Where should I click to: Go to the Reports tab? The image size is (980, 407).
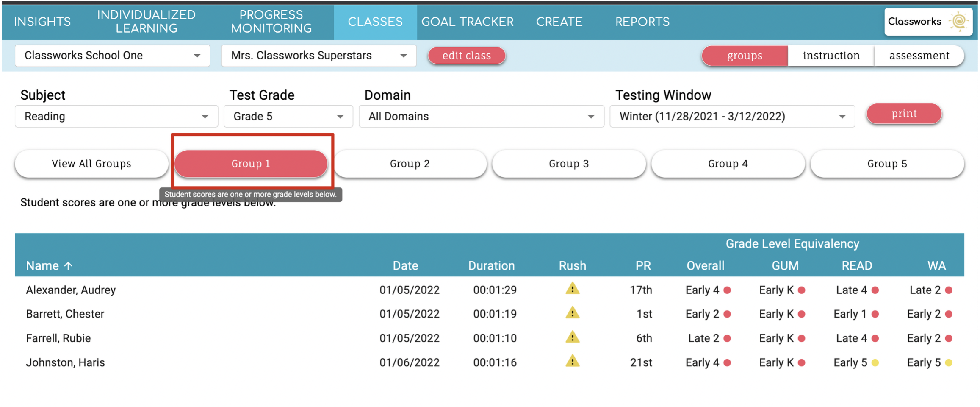pos(642,22)
